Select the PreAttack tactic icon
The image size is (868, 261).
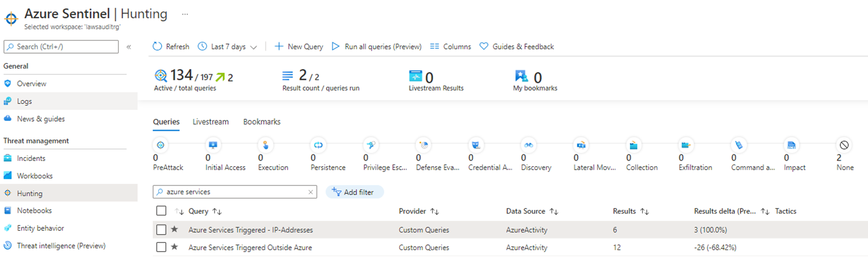(x=161, y=145)
